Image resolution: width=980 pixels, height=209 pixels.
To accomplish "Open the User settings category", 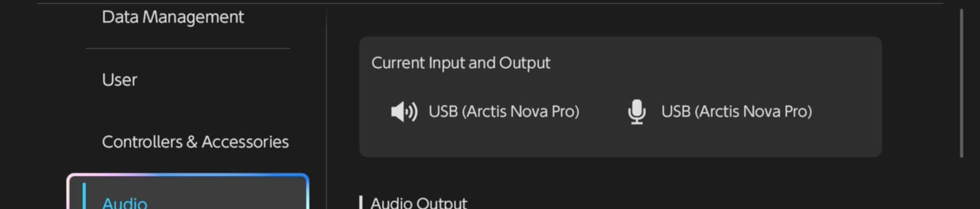I will coord(119,80).
